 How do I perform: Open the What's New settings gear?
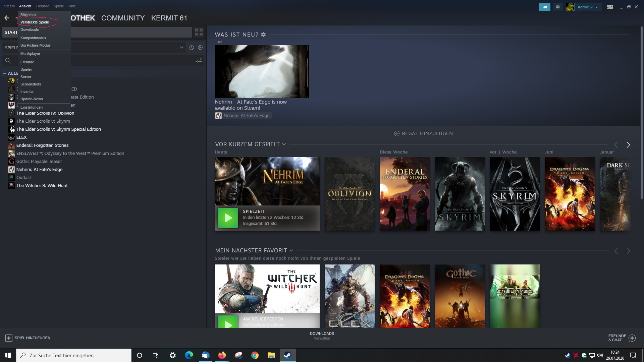click(x=263, y=35)
